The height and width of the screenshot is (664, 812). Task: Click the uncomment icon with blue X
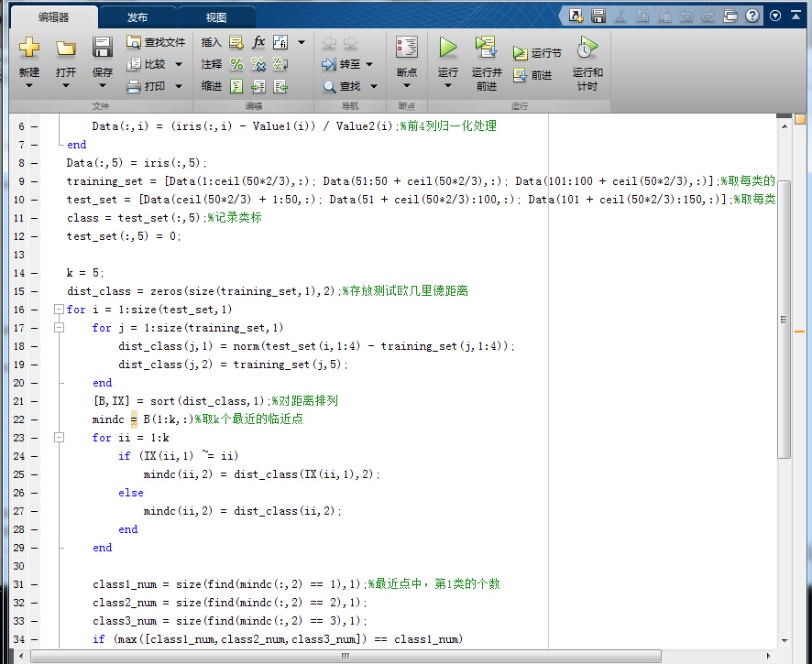pyautogui.click(x=258, y=64)
